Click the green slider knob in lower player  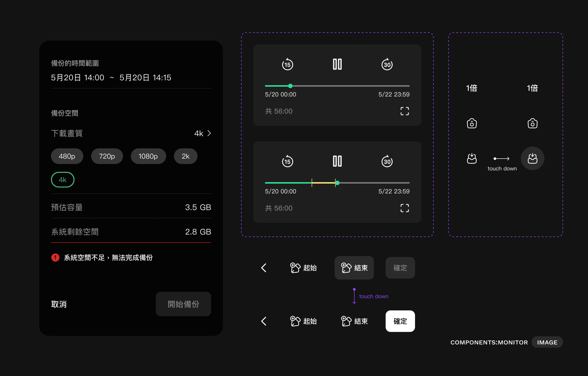point(337,183)
